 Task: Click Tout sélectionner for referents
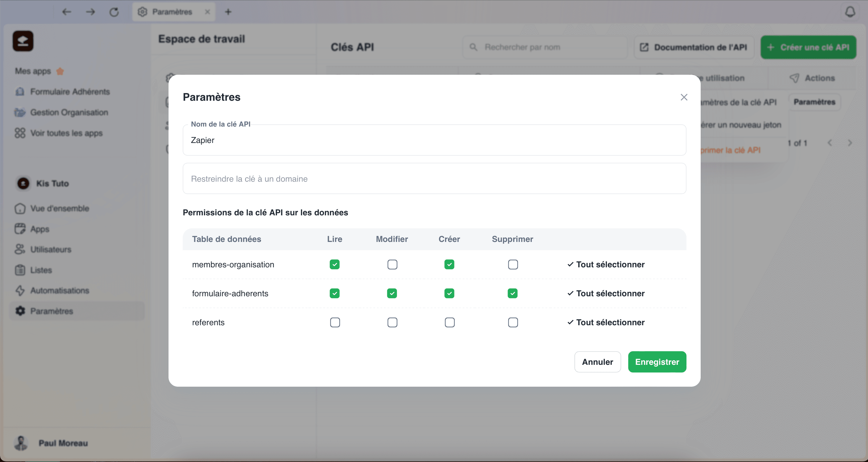tap(606, 322)
